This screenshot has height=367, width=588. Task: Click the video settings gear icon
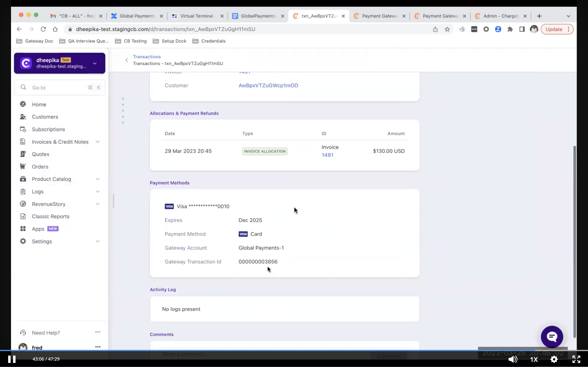point(554,359)
